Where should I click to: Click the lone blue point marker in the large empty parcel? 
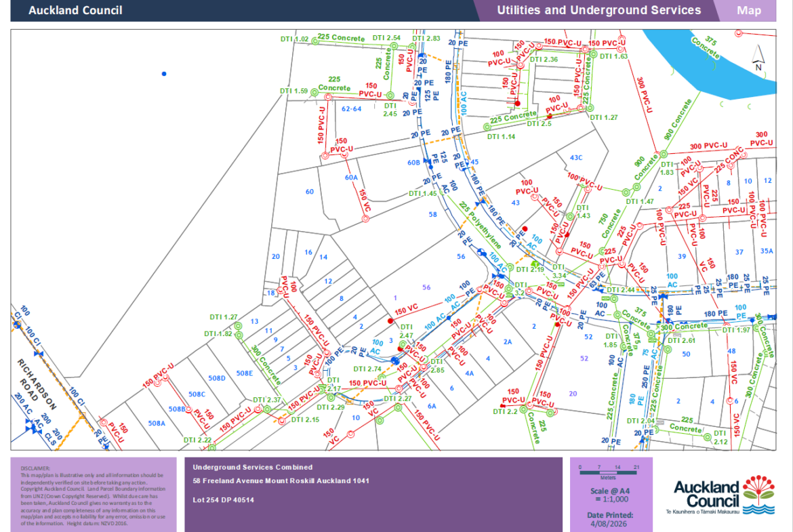pyautogui.click(x=164, y=74)
